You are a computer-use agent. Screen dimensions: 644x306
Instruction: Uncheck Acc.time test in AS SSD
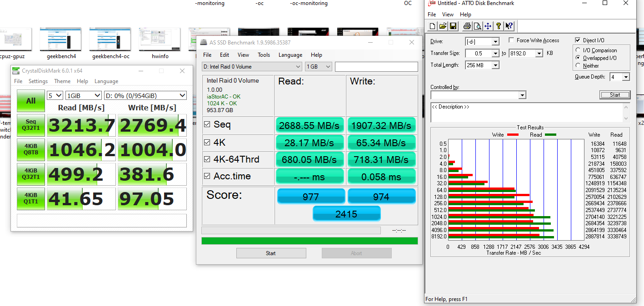point(207,176)
